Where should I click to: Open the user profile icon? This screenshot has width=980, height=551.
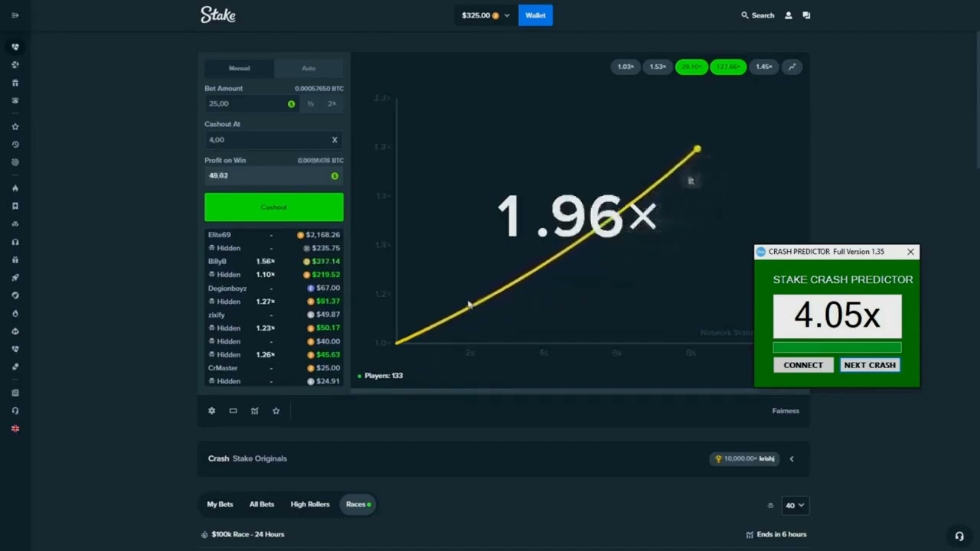pos(789,15)
